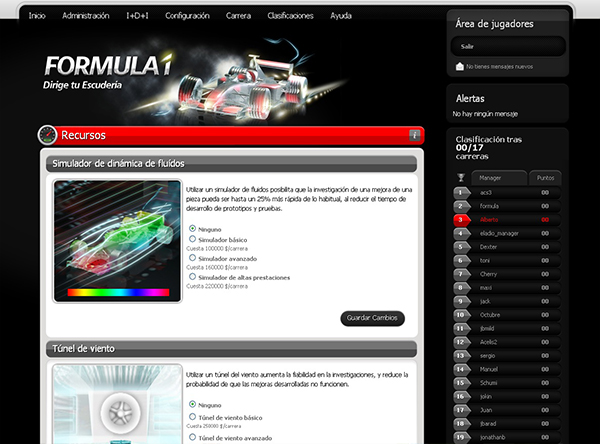Click the fluid simulator car thumbnail
The height and width of the screenshot is (444, 600).
(117, 241)
